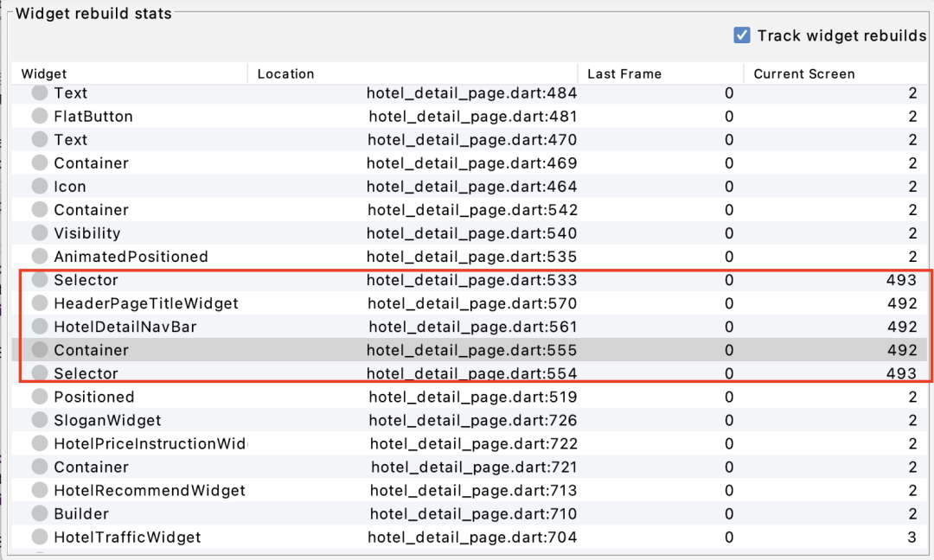Click the circle icon next to HeaderPageTitleWidget
934x560 pixels.
coord(40,303)
